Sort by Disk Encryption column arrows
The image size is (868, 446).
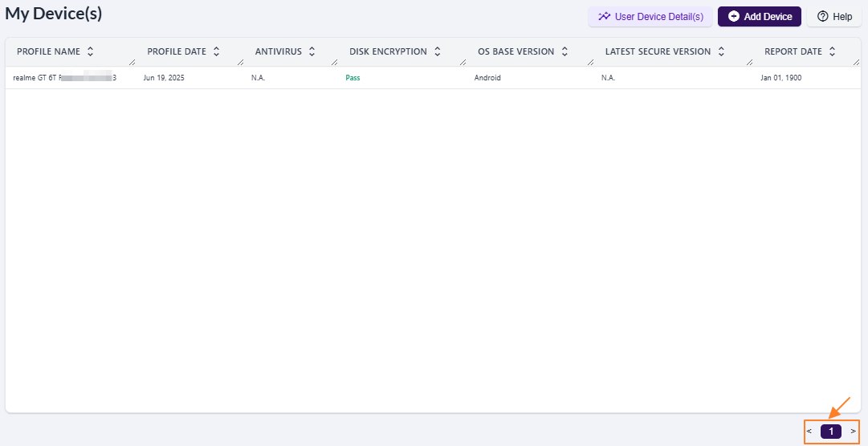437,51
